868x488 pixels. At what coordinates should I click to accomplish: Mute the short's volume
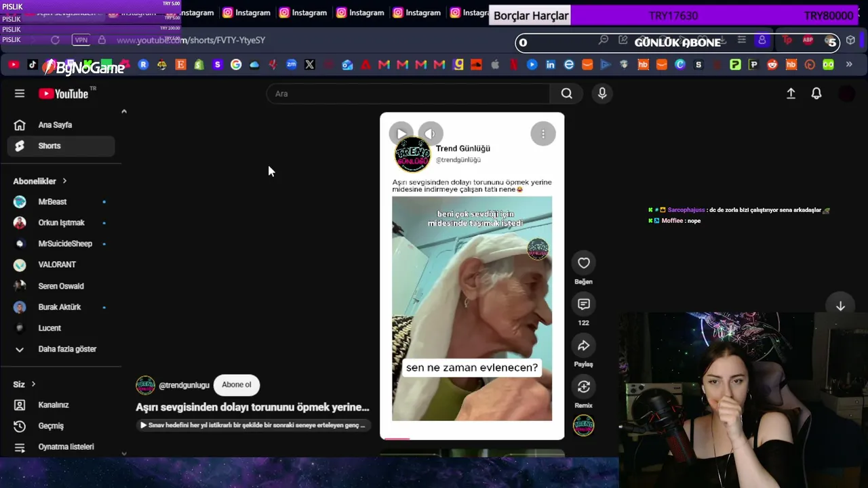pos(431,134)
